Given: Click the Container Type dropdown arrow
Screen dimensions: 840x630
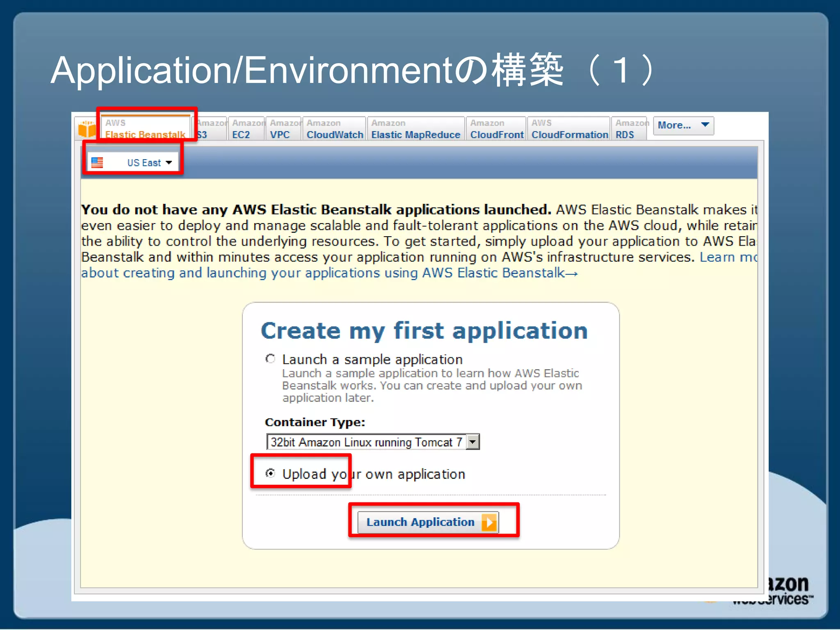Looking at the screenshot, I should 473,442.
